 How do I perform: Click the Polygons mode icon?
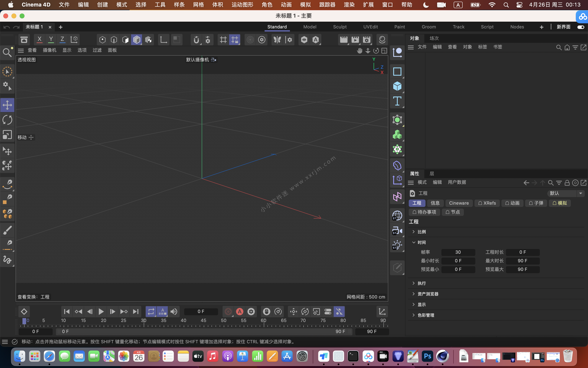(x=125, y=40)
